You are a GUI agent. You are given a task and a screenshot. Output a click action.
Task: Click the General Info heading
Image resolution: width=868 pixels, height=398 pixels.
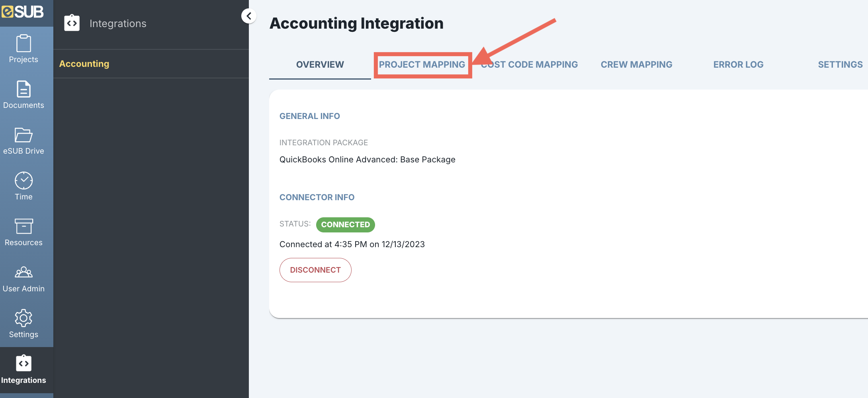click(x=310, y=116)
